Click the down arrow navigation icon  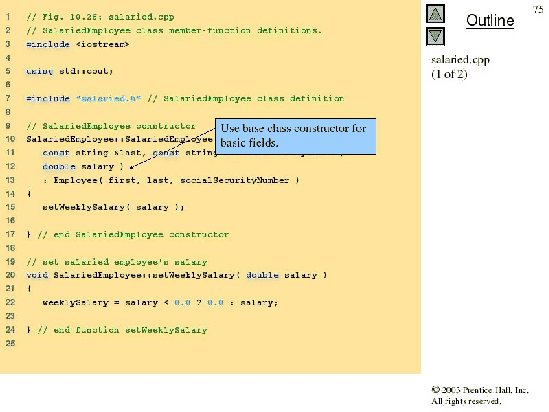click(x=435, y=36)
